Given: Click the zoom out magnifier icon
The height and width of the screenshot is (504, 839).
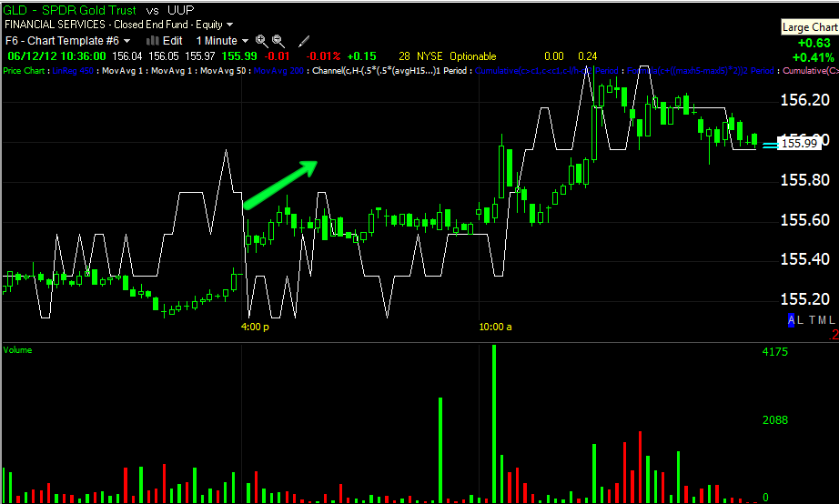Looking at the screenshot, I should coord(278,41).
